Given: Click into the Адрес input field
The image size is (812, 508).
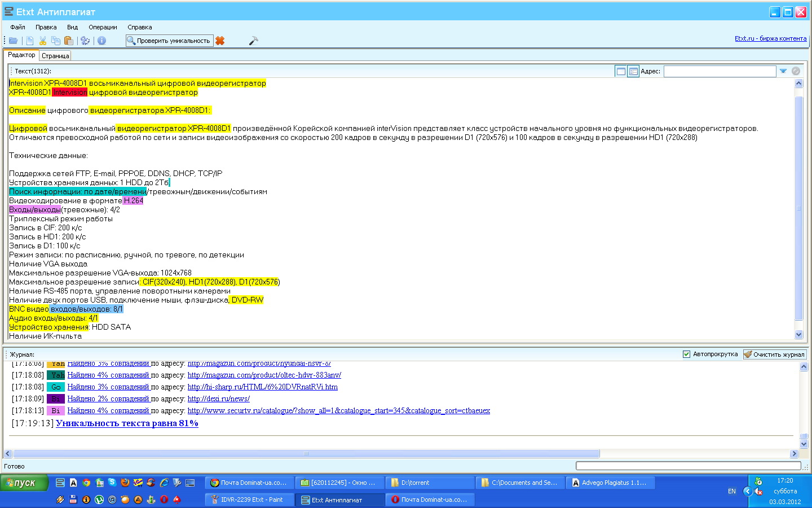Looking at the screenshot, I should [720, 71].
